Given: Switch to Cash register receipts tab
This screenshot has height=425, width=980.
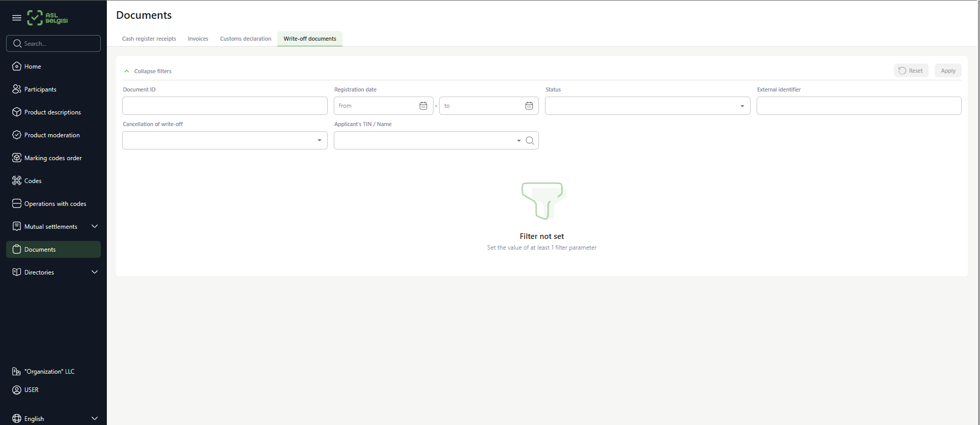Looking at the screenshot, I should pyautogui.click(x=149, y=39).
